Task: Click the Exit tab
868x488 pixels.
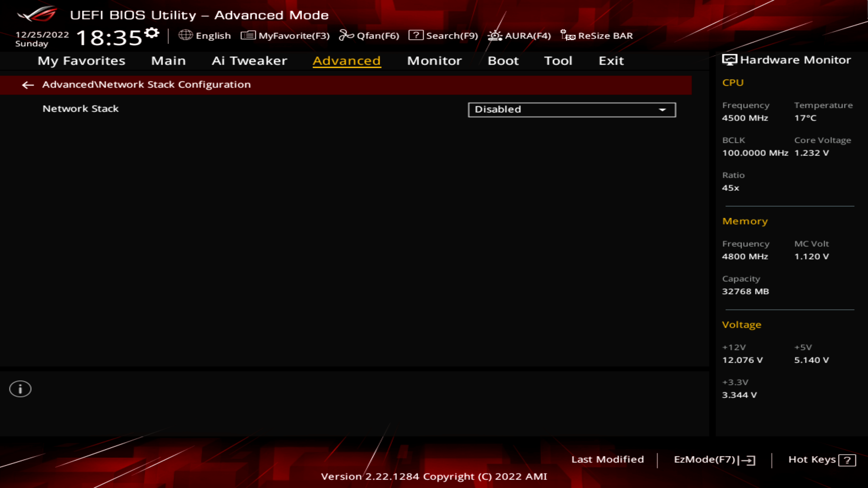Action: point(611,60)
